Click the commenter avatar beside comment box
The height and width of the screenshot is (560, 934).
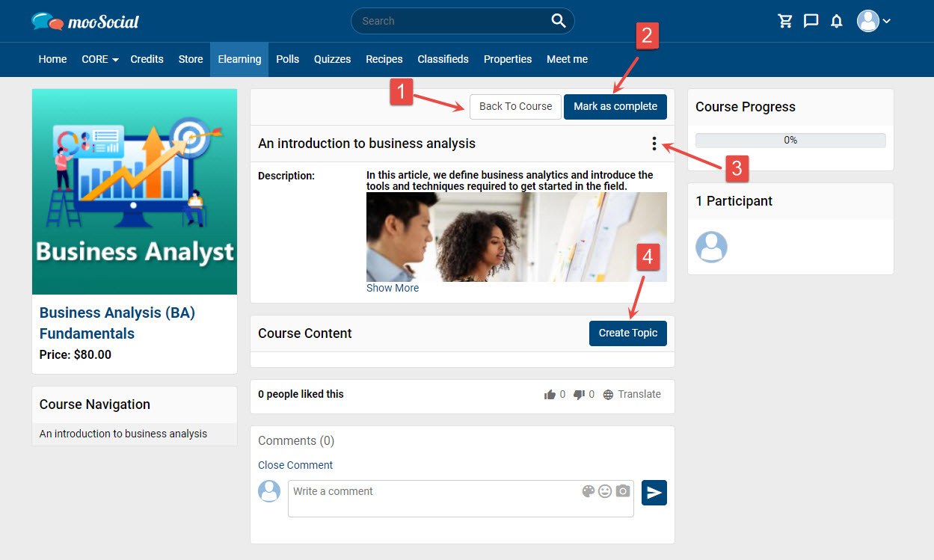[x=269, y=491]
